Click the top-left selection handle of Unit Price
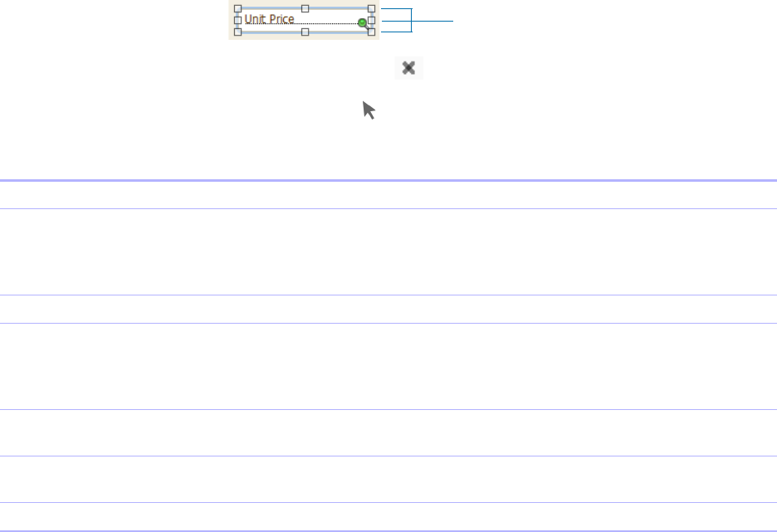 point(238,8)
